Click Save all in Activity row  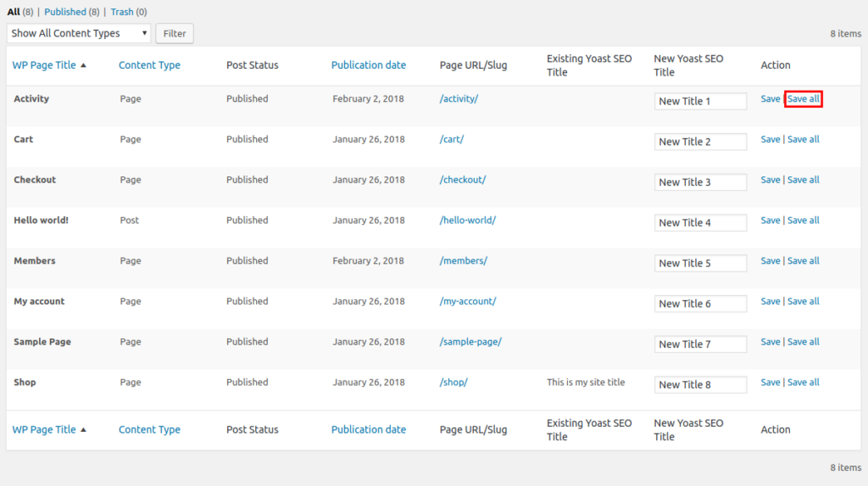(803, 99)
